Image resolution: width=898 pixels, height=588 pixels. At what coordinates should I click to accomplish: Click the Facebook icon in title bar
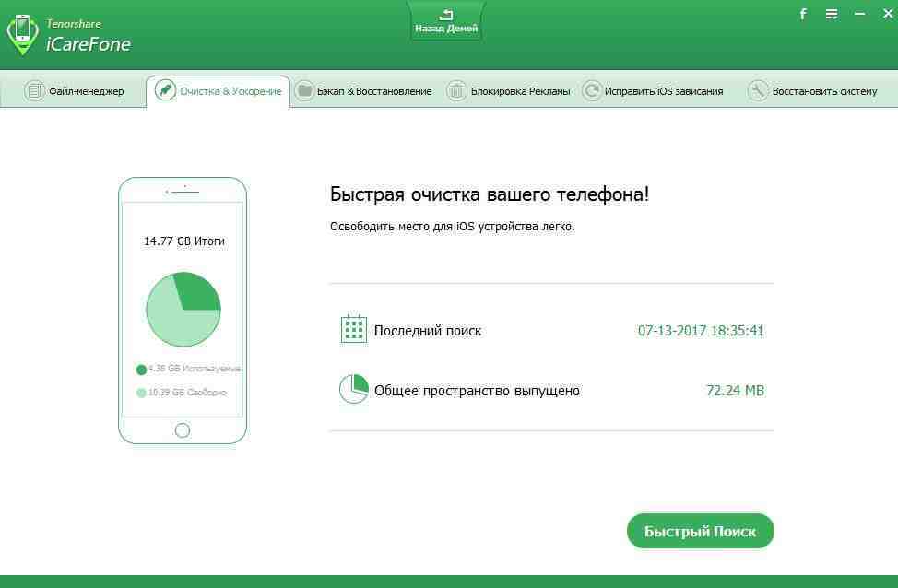point(803,14)
